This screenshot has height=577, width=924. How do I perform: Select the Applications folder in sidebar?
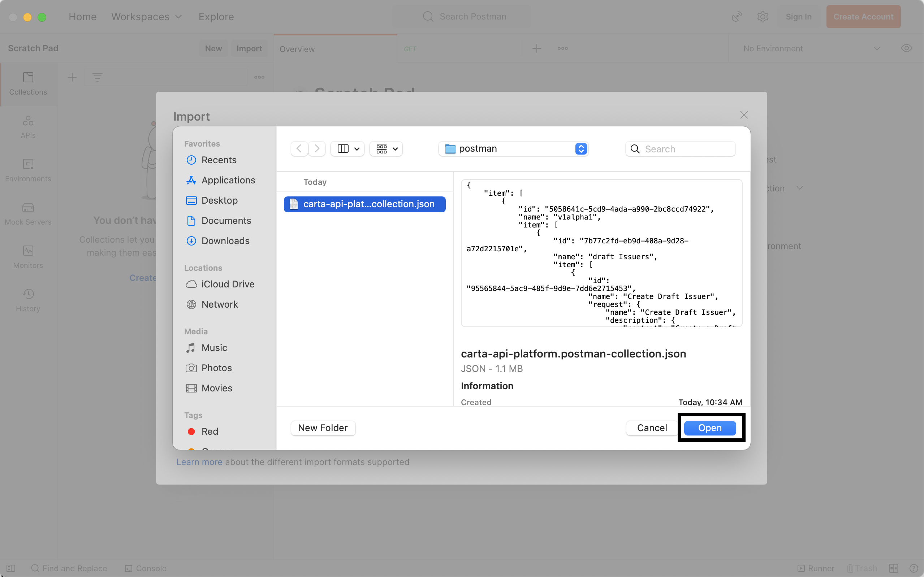[228, 180]
